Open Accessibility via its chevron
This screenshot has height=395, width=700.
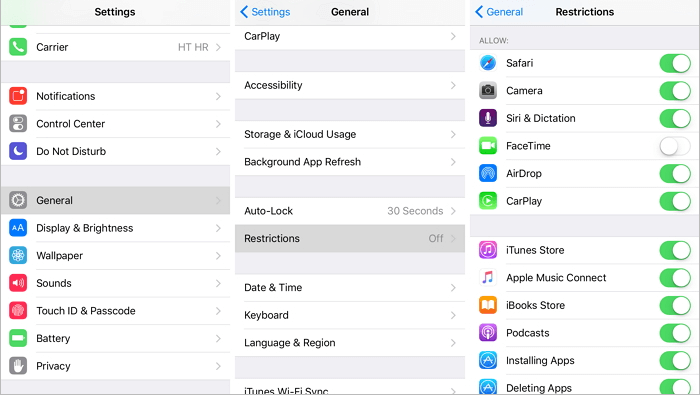point(453,85)
